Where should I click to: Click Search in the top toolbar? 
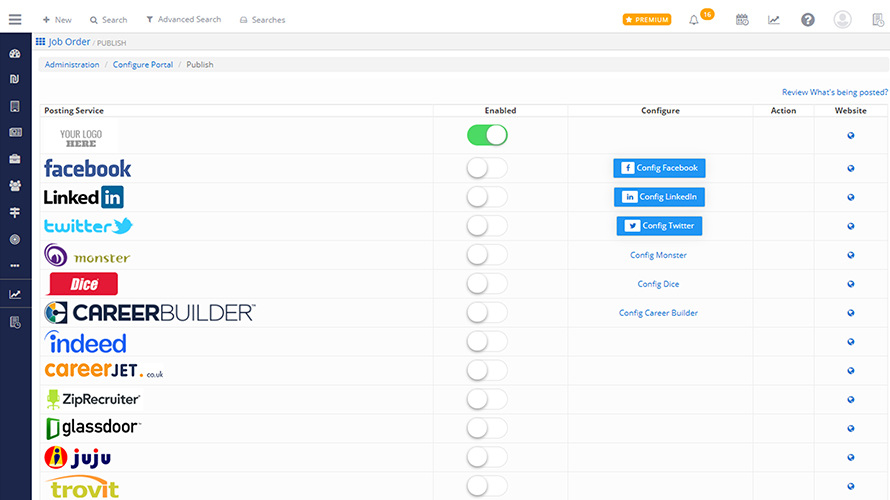coord(108,20)
